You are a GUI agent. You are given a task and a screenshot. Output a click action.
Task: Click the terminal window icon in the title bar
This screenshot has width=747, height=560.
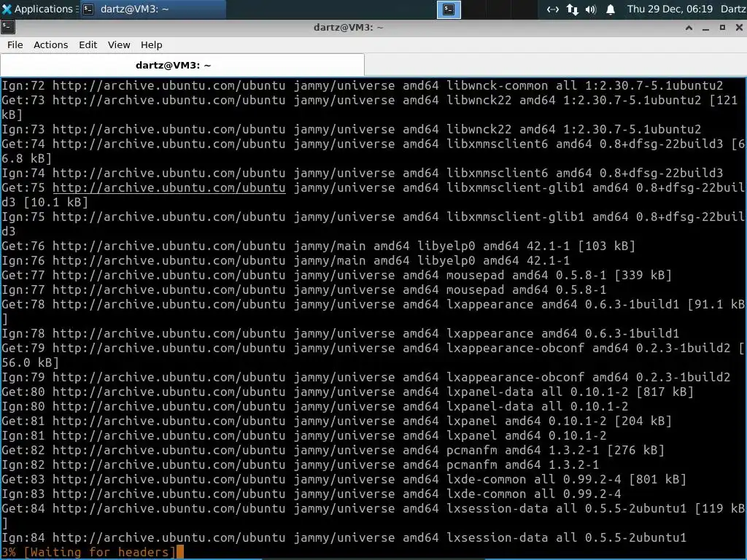[8, 27]
